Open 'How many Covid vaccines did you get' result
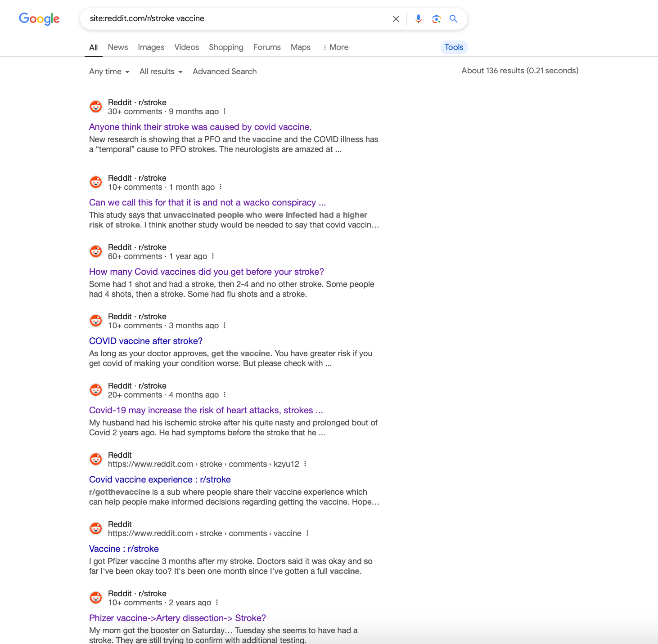The height and width of the screenshot is (644, 658). click(207, 272)
